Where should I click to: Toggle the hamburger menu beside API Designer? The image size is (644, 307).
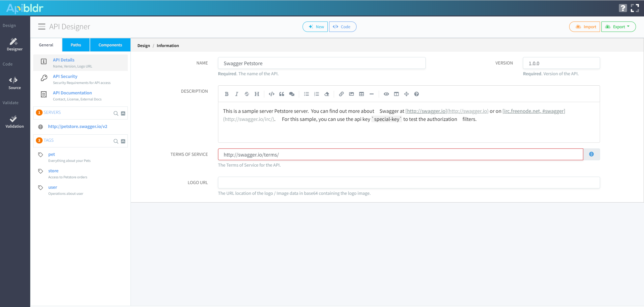click(42, 27)
